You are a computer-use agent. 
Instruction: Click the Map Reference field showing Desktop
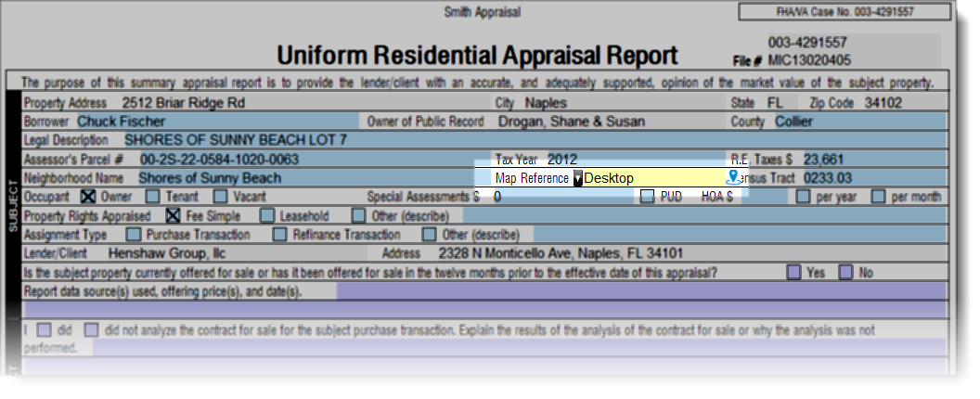(651, 178)
